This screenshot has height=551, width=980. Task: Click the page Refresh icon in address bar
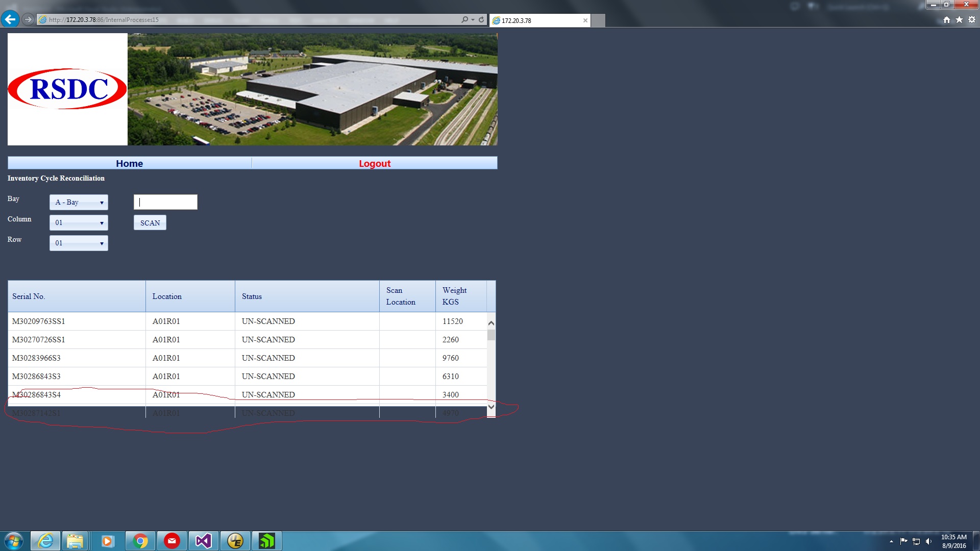point(481,19)
